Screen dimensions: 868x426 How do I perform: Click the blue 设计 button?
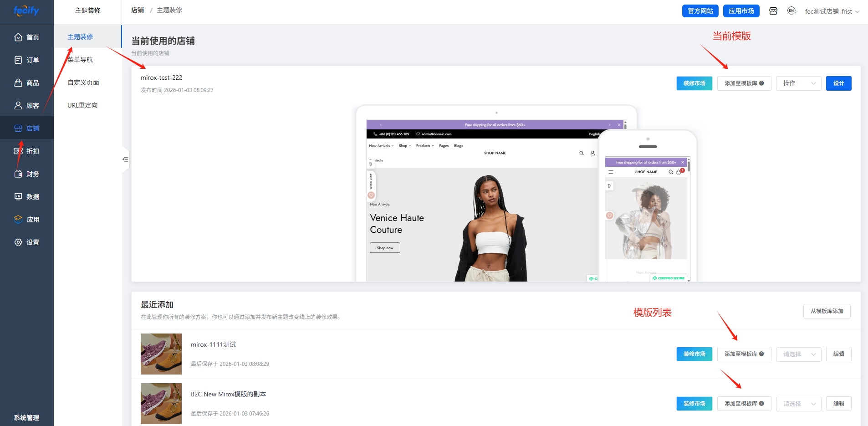(x=839, y=83)
